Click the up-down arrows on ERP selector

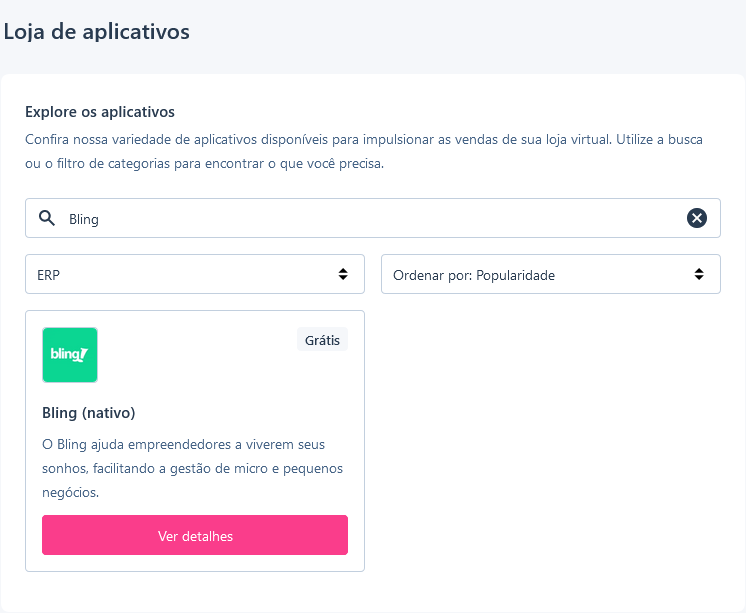[343, 274]
